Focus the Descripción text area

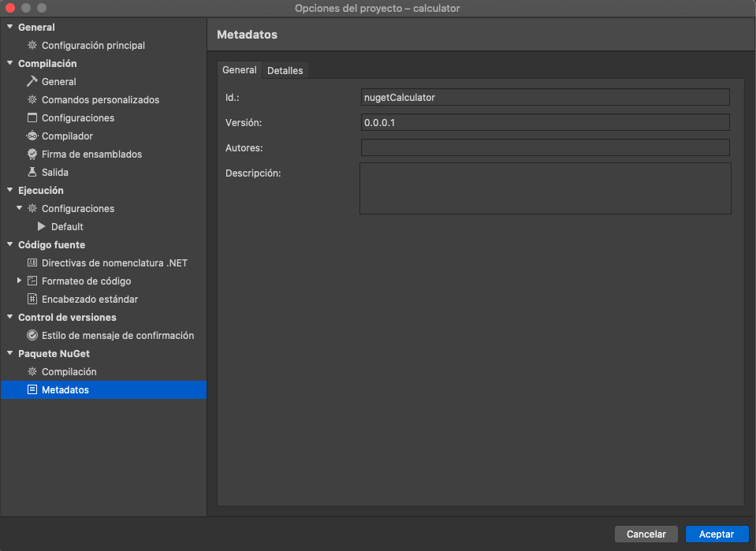coord(545,188)
